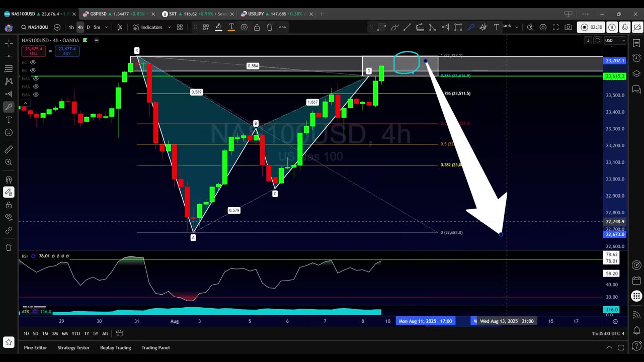Select the trend line drawing tool
644x362 pixels.
point(9,55)
